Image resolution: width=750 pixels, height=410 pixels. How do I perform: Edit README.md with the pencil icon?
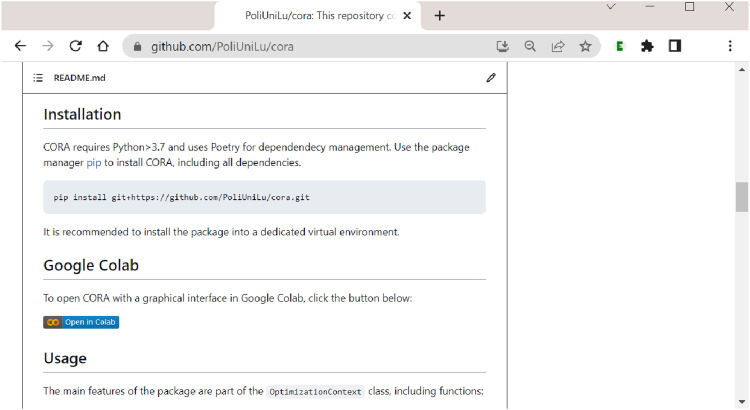pyautogui.click(x=491, y=78)
